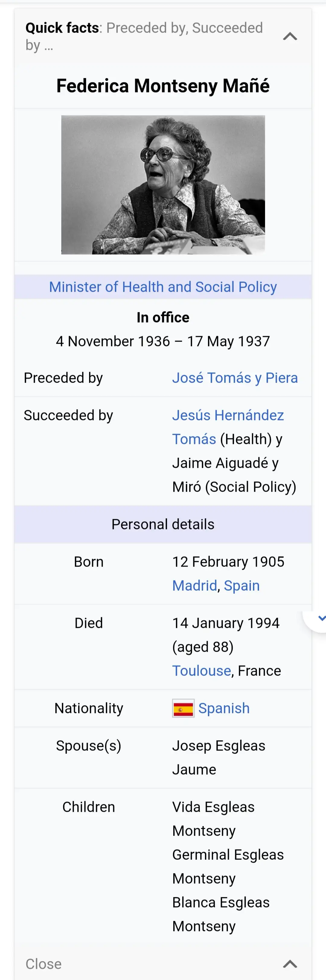326x980 pixels.
Task: Tap the Close label at bottom
Action: click(x=43, y=964)
